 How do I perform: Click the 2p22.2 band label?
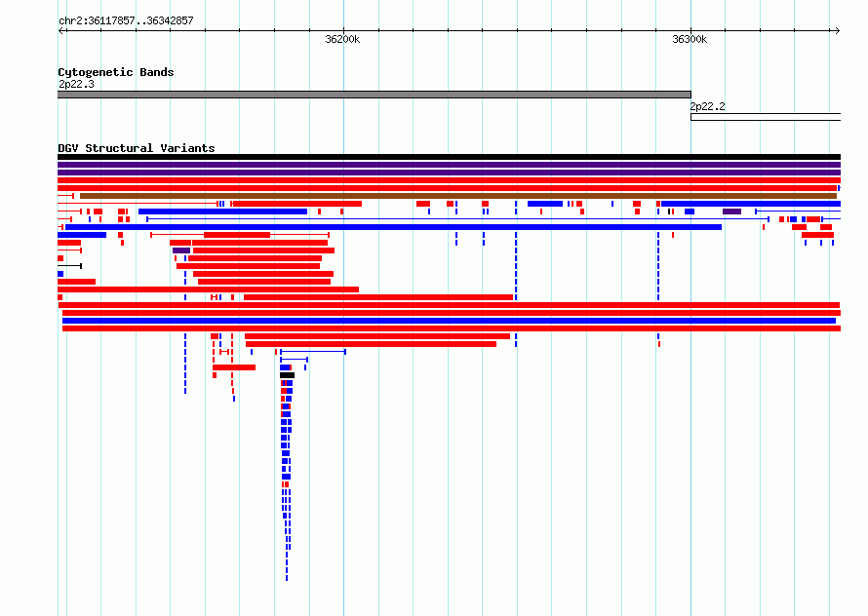pos(707,106)
